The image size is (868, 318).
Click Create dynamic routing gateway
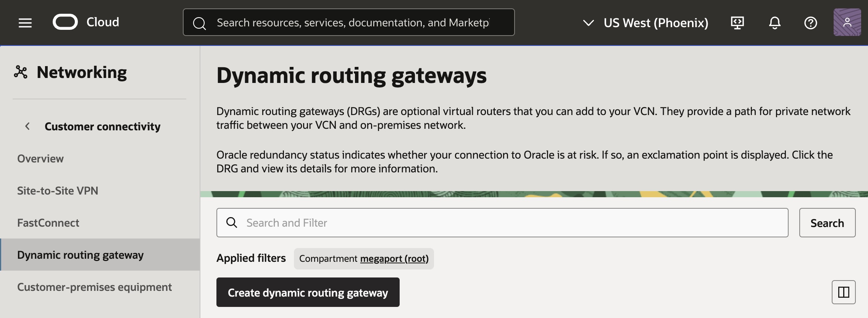(x=308, y=292)
